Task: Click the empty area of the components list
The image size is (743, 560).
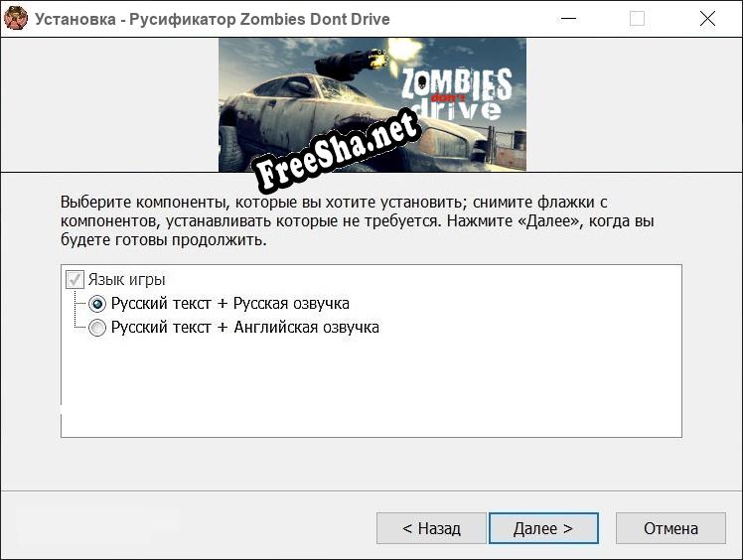Action: pyautogui.click(x=371, y=389)
